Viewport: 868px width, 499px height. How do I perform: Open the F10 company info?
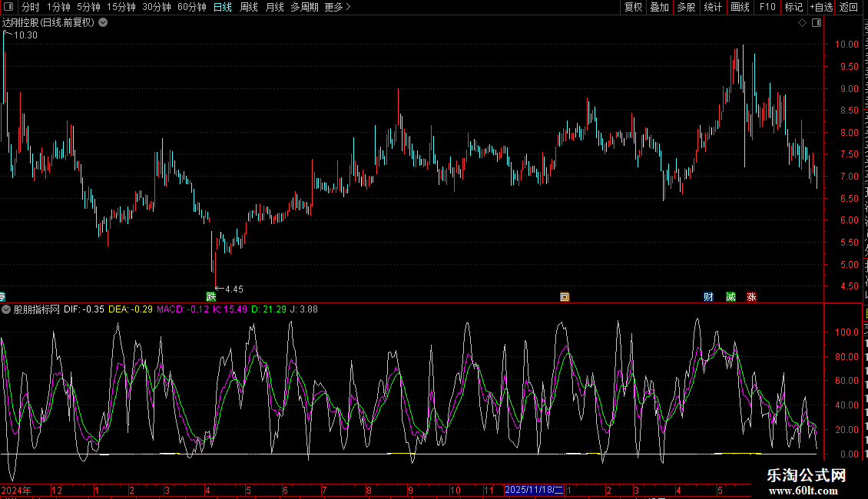(x=767, y=7)
